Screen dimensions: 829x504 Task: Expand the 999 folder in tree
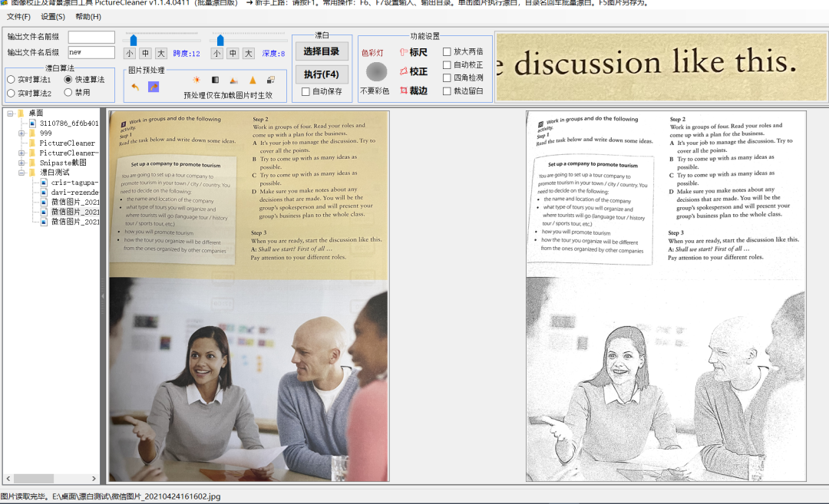21,133
